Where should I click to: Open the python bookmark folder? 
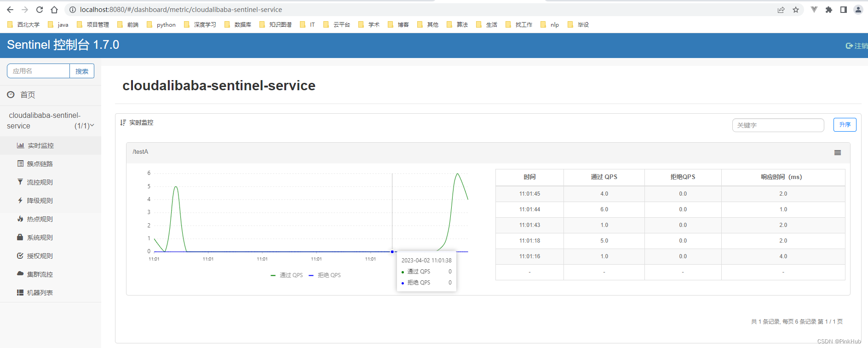tap(161, 25)
